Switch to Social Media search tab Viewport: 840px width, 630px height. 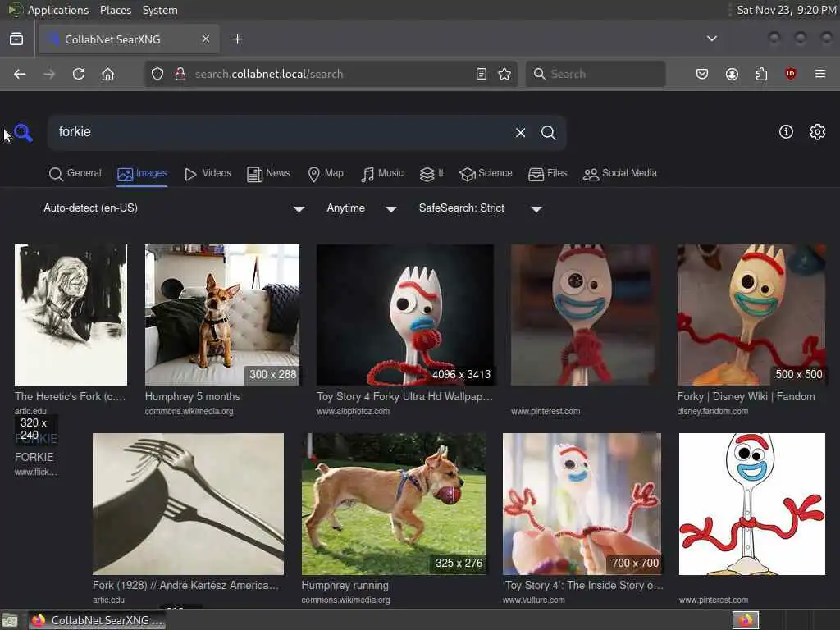click(620, 174)
